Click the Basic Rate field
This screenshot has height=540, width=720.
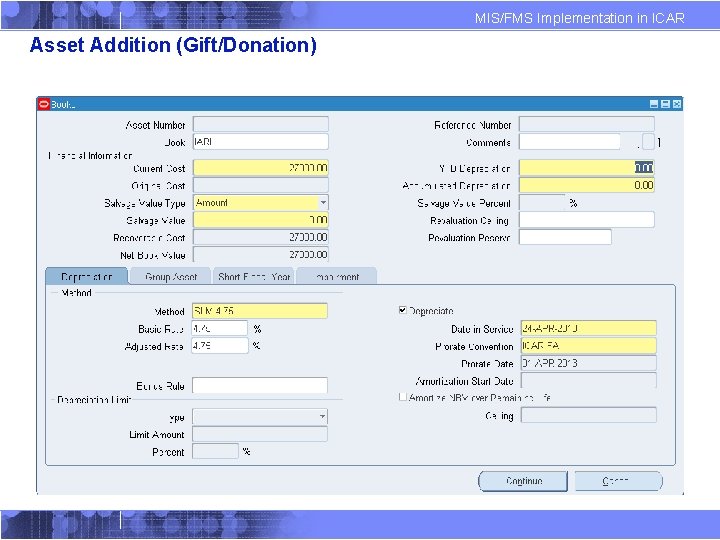(x=220, y=328)
